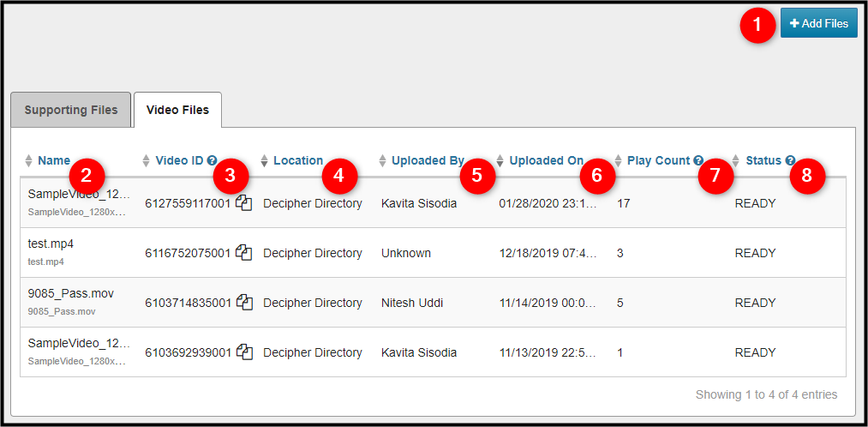Image resolution: width=868 pixels, height=427 pixels.
Task: Sort the table by the Video ID header
Action: pyautogui.click(x=180, y=160)
